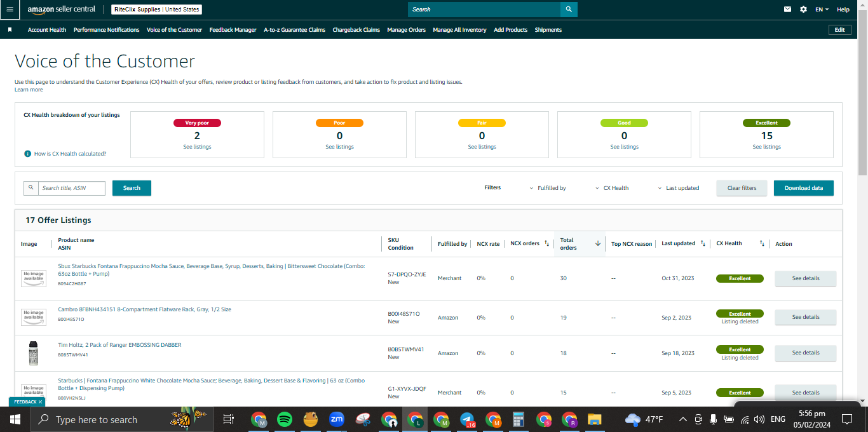Screen dimensions: 868x432
Task: Open RiteClix Supplies account switcher
Action: click(156, 10)
